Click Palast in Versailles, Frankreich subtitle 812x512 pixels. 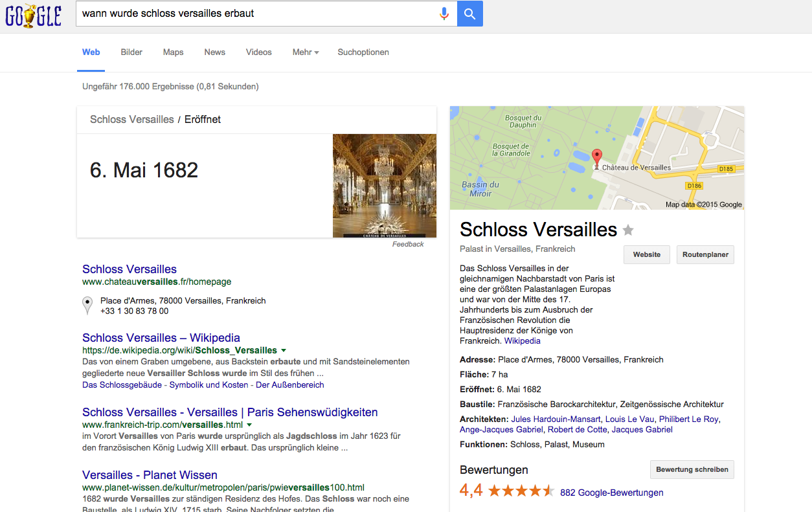(x=517, y=249)
